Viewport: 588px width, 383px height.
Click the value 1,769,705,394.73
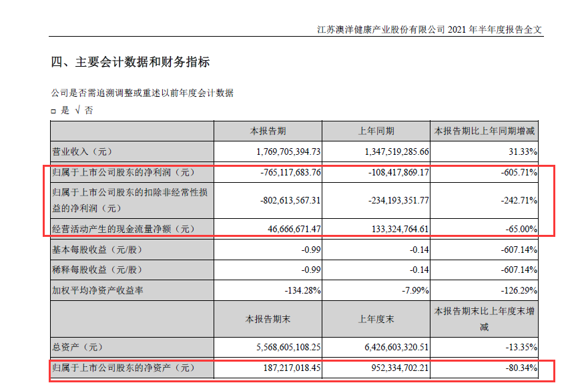pyautogui.click(x=288, y=151)
